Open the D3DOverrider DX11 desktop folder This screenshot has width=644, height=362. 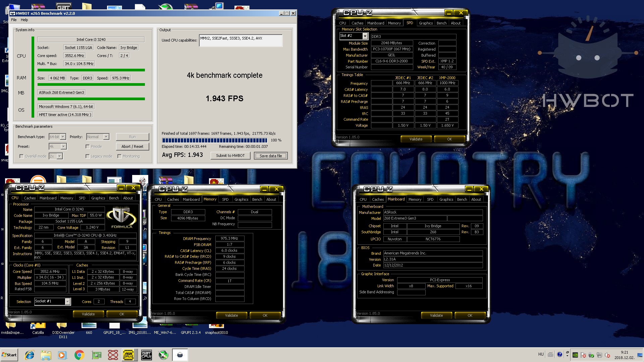coord(63,330)
